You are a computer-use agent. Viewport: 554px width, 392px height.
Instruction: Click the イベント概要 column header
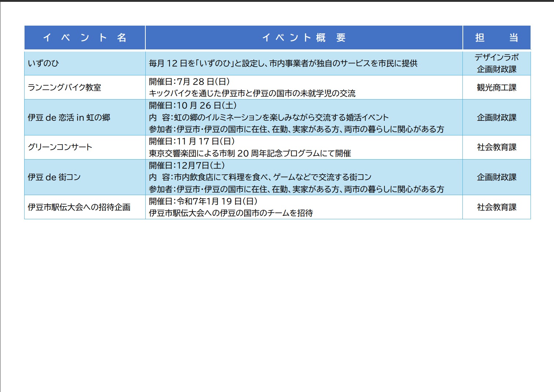click(x=304, y=37)
